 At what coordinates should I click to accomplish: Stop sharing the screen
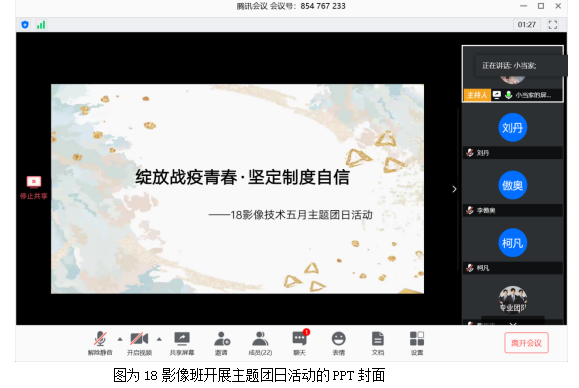tap(34, 188)
